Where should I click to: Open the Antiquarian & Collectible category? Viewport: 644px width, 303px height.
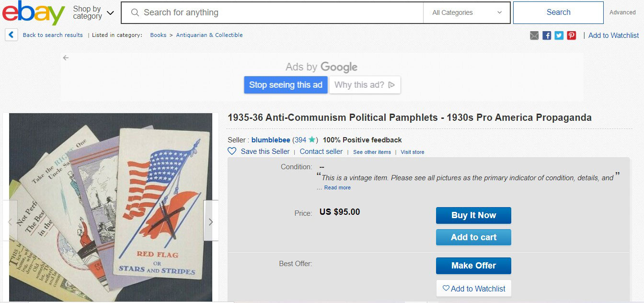point(209,35)
